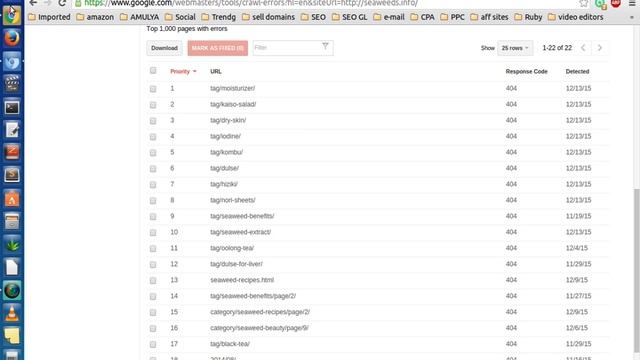Click the red AdBlock extension icon
640x360 pixels.
(x=616, y=3)
